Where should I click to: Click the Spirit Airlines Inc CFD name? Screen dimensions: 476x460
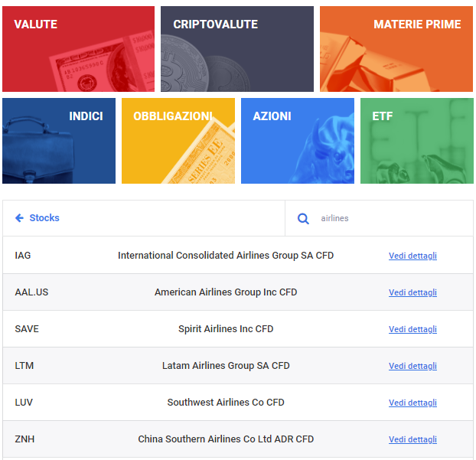226,329
